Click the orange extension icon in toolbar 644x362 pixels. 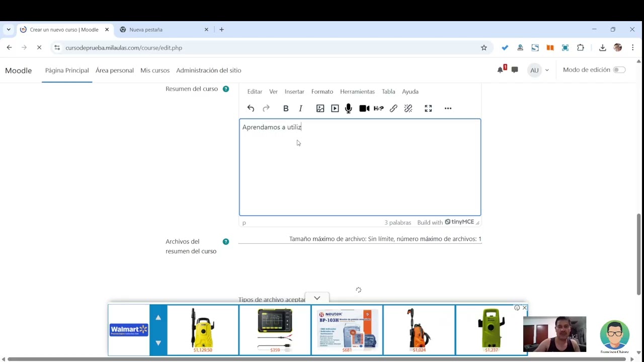tap(550, 48)
